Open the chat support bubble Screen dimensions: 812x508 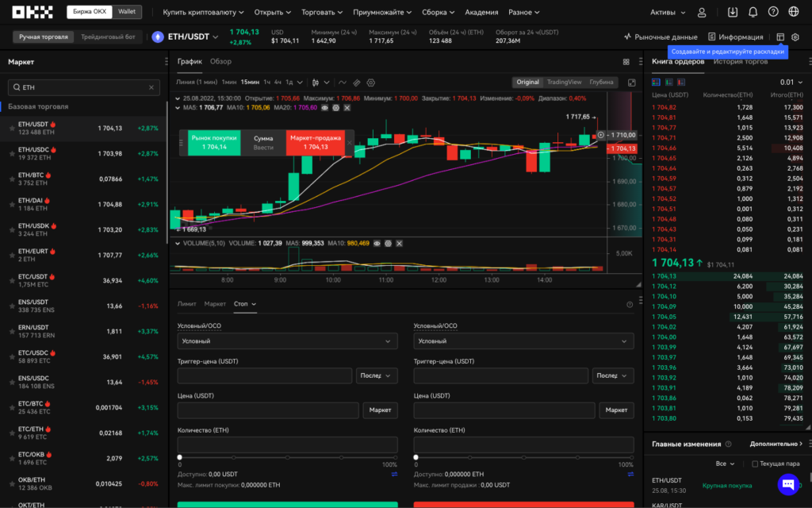787,483
